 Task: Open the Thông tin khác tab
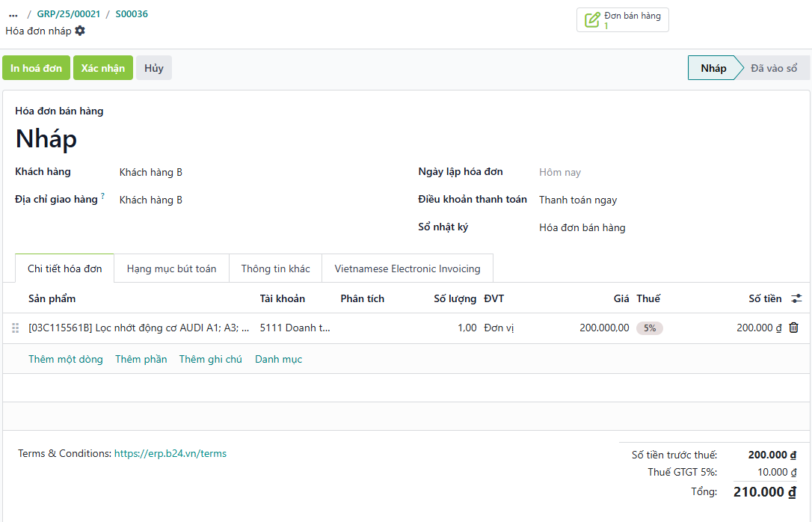(275, 268)
